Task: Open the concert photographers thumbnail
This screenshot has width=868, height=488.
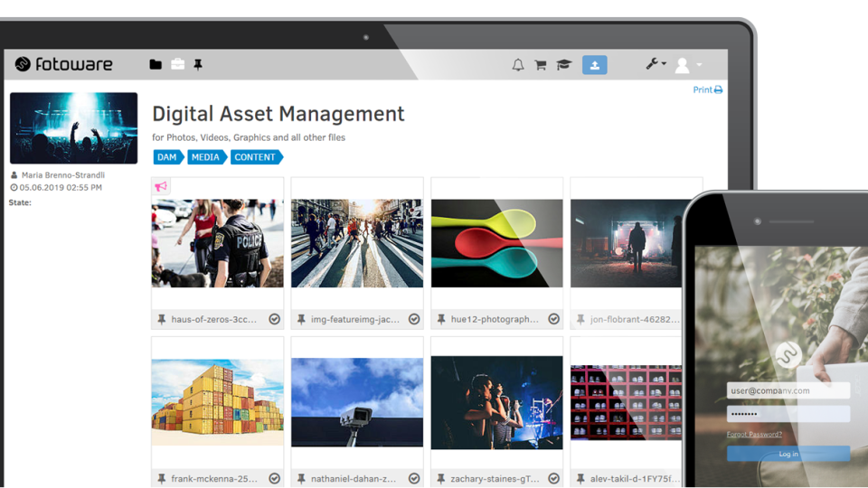Action: 496,402
